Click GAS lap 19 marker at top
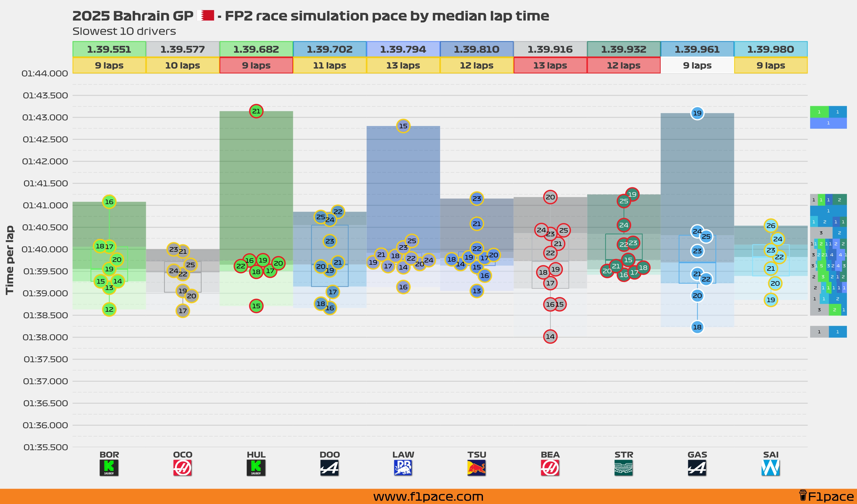857x504 pixels. click(x=697, y=113)
